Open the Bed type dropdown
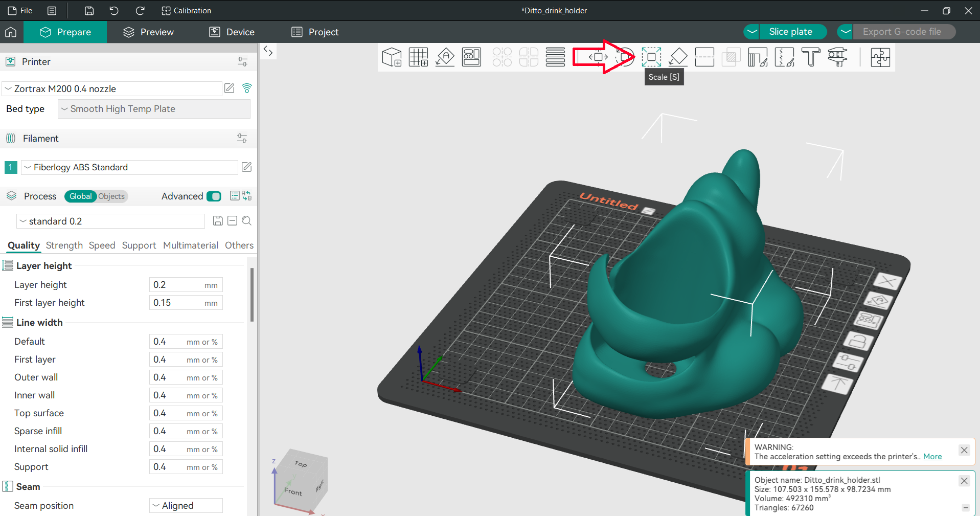This screenshot has height=516, width=980. (x=154, y=109)
